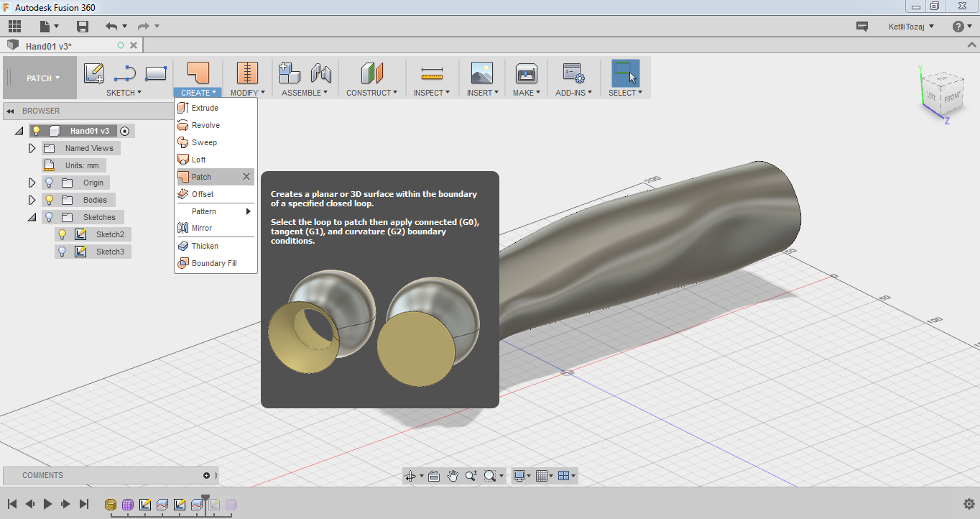980x519 pixels.
Task: Click the New Component assemble icon
Action: [290, 73]
